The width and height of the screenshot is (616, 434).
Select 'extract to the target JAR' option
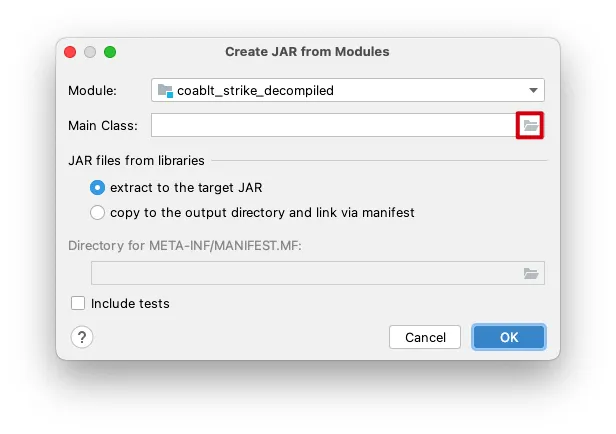point(98,187)
